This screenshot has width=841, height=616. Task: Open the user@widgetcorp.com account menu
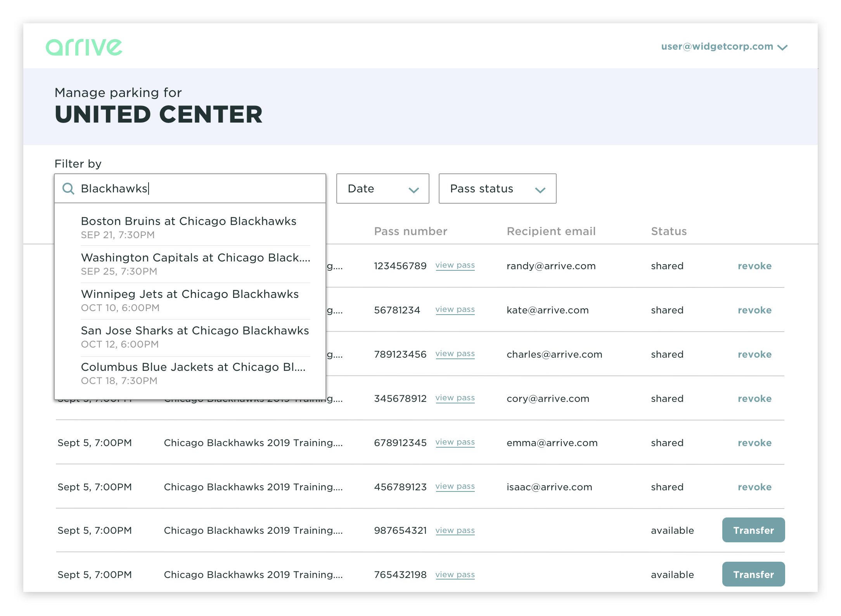[x=724, y=47]
